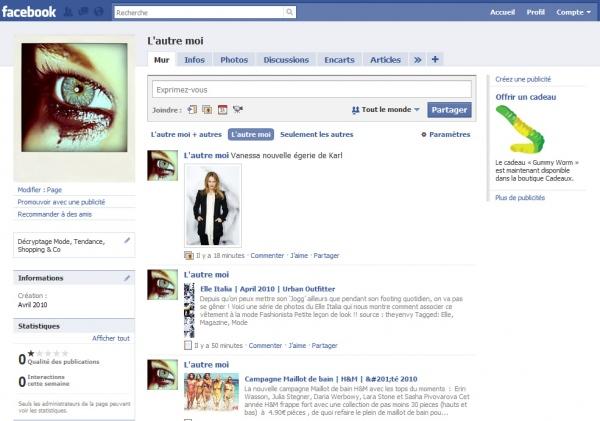Go to Profil in header
The image size is (600, 421).
click(x=535, y=12)
